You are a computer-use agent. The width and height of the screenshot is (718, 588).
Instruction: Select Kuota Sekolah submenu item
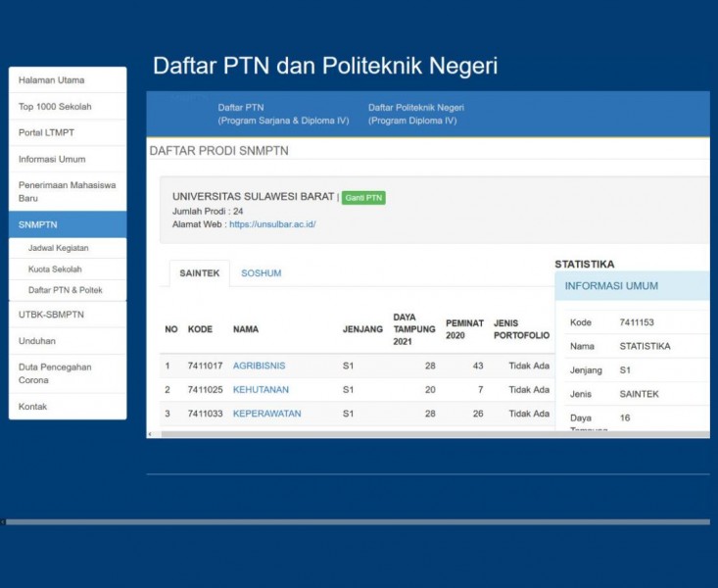click(x=55, y=269)
